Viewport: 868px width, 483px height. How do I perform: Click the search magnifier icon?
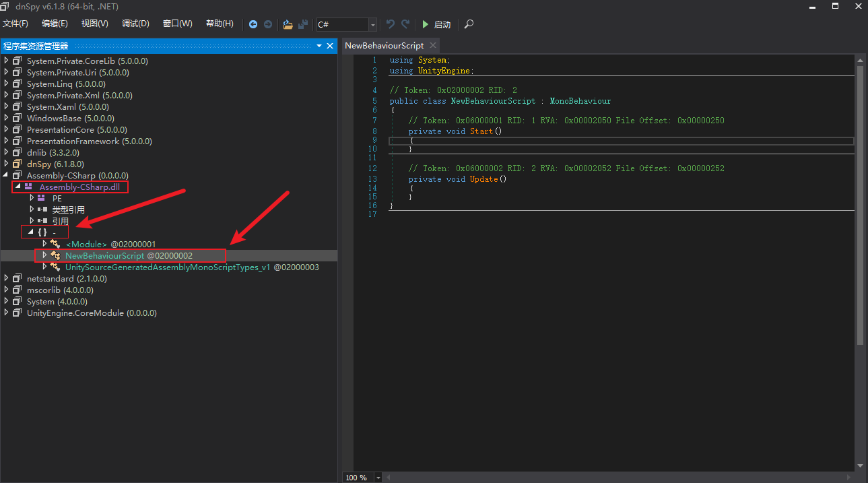pos(469,24)
